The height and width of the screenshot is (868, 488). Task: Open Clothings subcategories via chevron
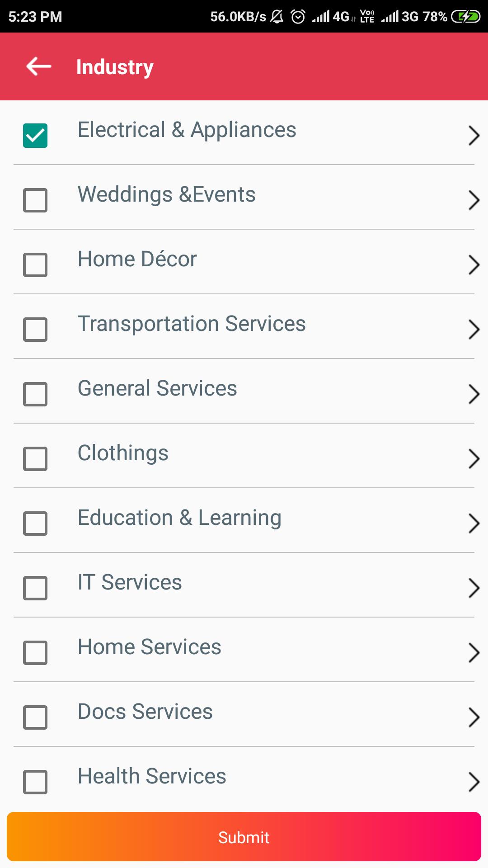tap(474, 459)
